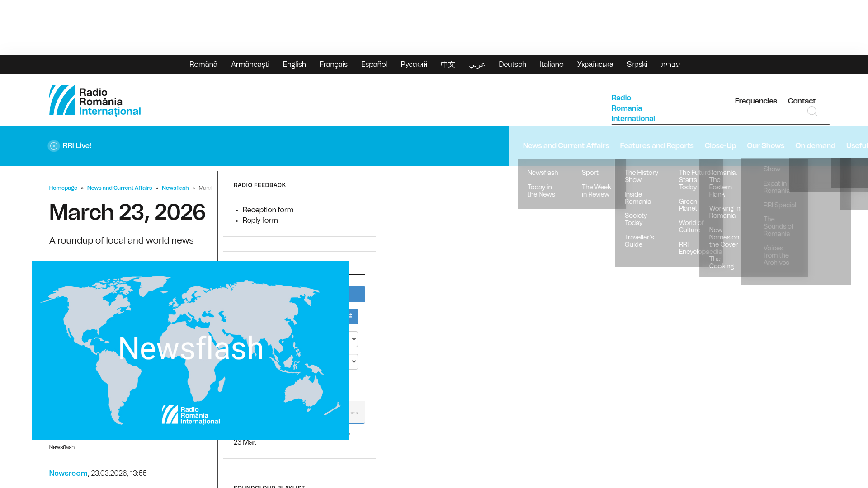868x488 pixels.
Task: Expand the lower dropdown behind the image
Action: pos(354,361)
